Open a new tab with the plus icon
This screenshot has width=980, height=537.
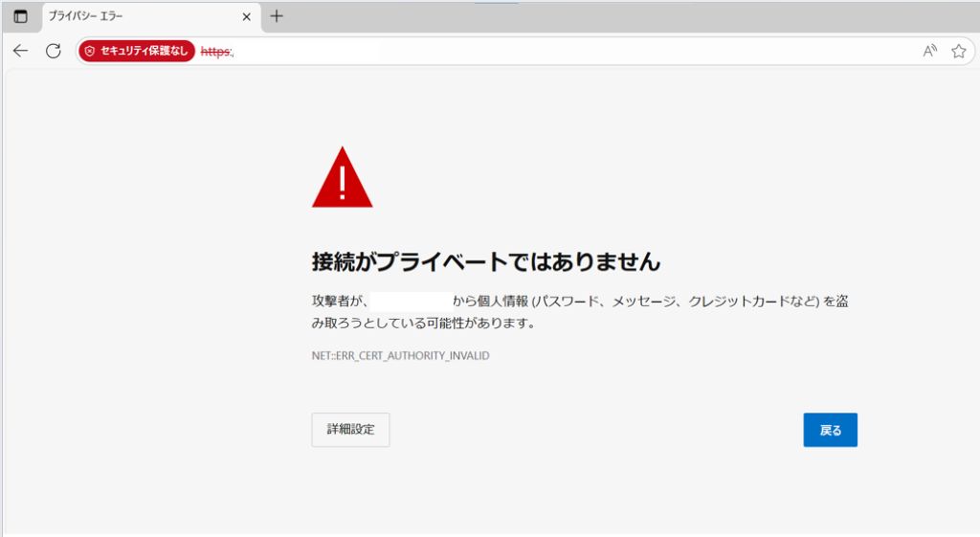tap(277, 16)
